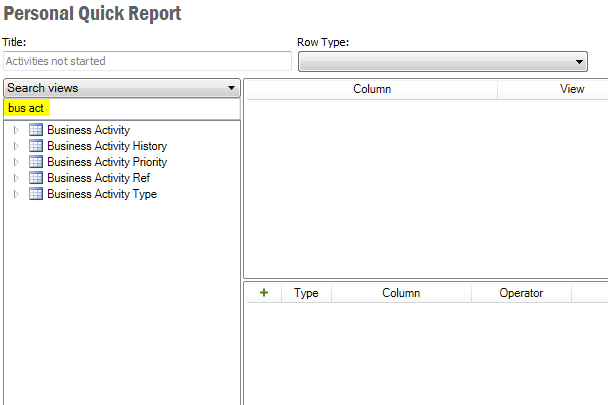
Task: Click the Business Activity History table icon
Action: pos(35,146)
